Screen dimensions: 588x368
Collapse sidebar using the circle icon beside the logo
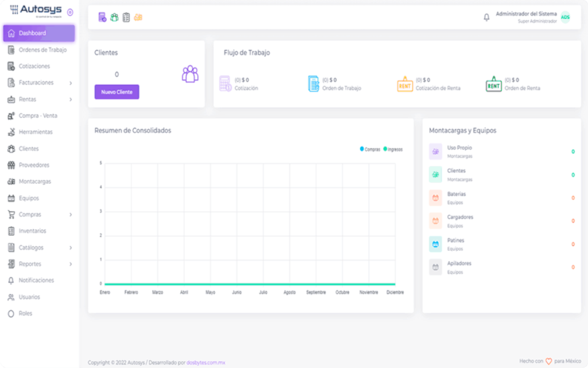pos(70,13)
